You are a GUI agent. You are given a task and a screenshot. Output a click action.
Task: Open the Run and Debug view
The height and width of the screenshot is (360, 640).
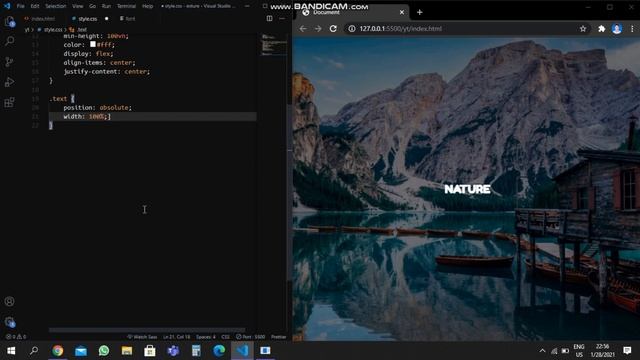(9, 82)
